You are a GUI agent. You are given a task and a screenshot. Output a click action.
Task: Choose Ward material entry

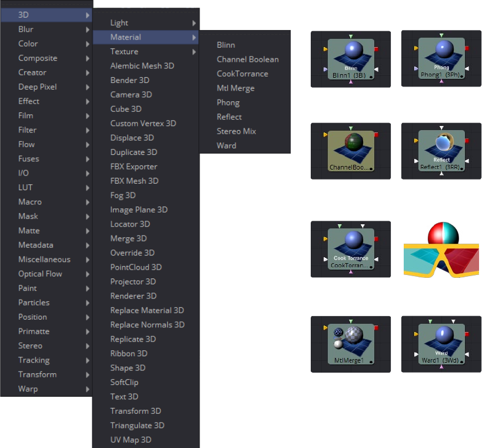[227, 146]
